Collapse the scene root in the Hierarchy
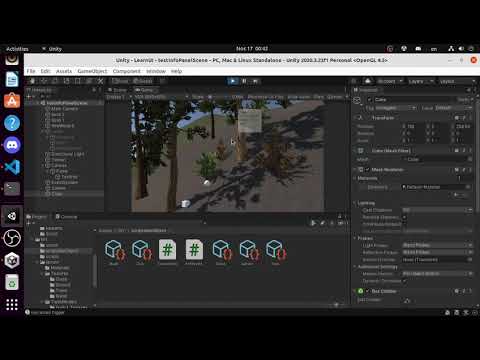 [x=38, y=103]
